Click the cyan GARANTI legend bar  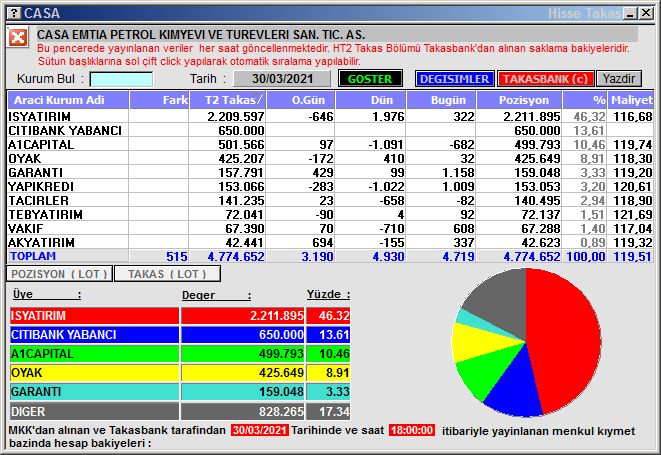(94, 392)
